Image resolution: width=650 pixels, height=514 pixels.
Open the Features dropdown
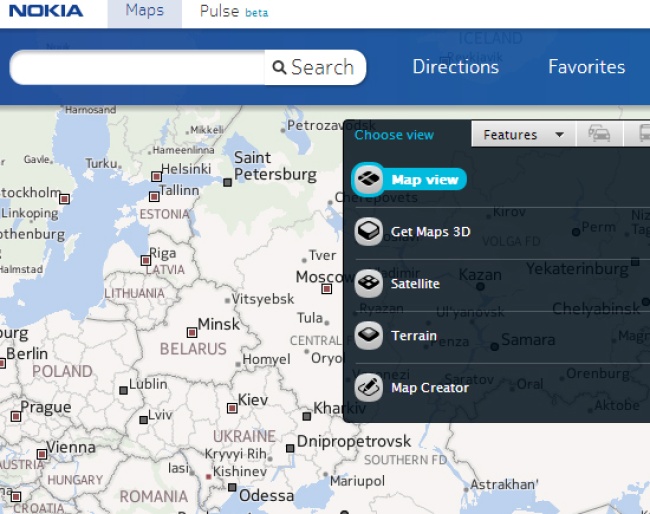pyautogui.click(x=522, y=134)
